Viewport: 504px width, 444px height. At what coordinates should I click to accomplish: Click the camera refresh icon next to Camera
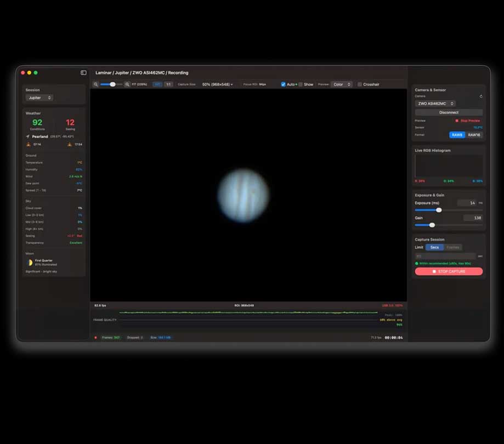[x=481, y=96]
